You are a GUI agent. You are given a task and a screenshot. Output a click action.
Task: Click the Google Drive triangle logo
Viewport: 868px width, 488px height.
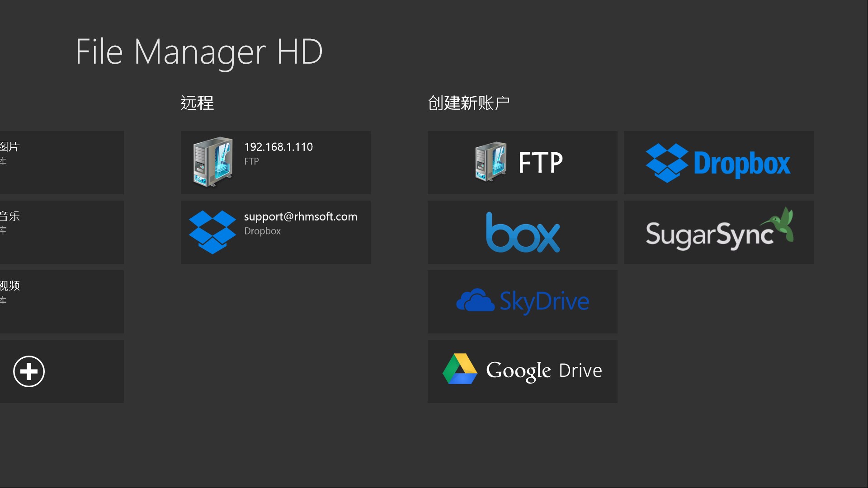(x=460, y=369)
